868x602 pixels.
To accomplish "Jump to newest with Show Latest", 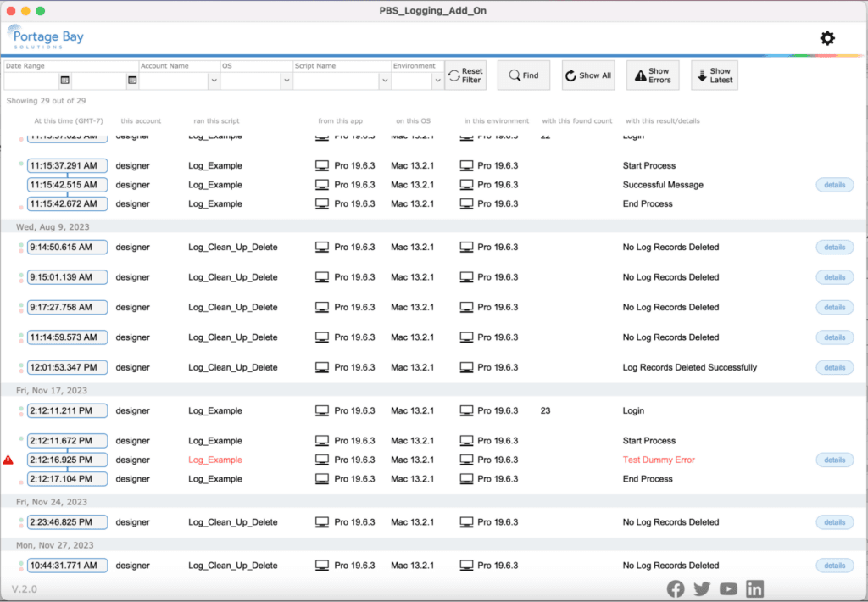I will coord(714,75).
